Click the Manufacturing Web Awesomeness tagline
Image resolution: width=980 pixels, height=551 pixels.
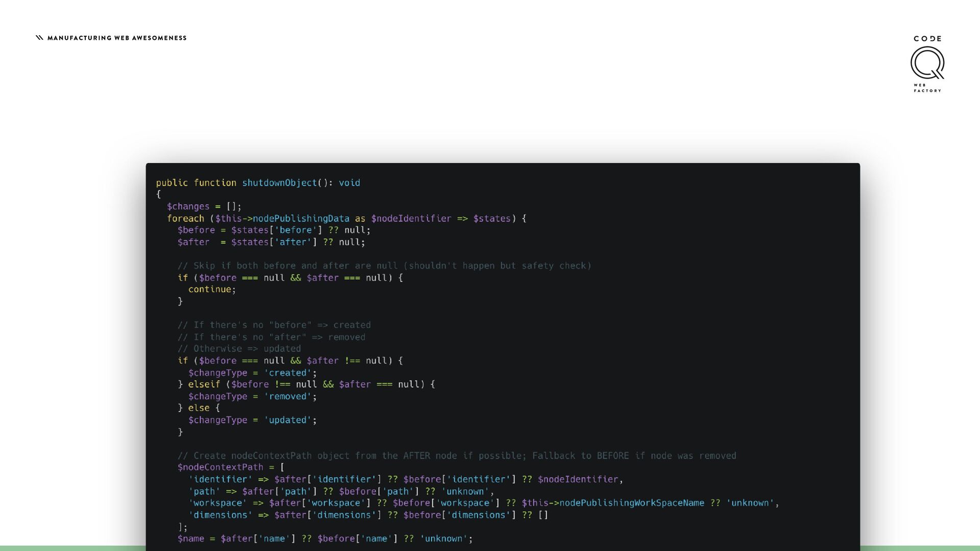pyautogui.click(x=117, y=38)
